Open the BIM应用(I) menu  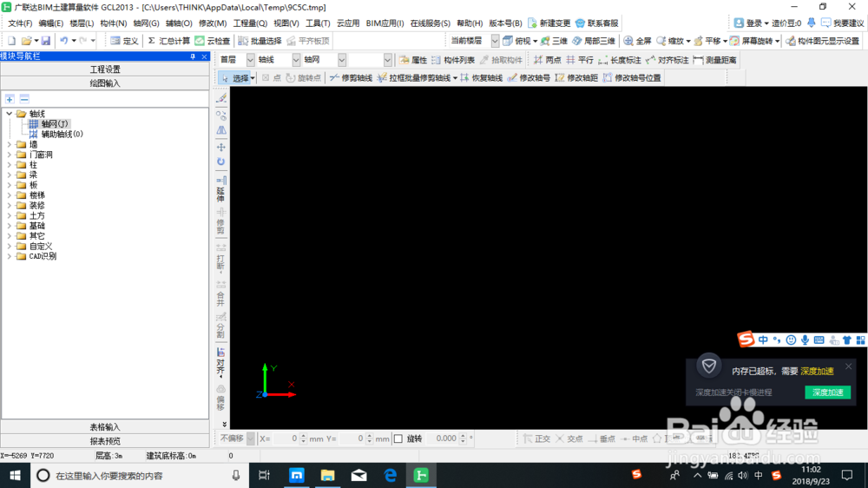(x=385, y=23)
